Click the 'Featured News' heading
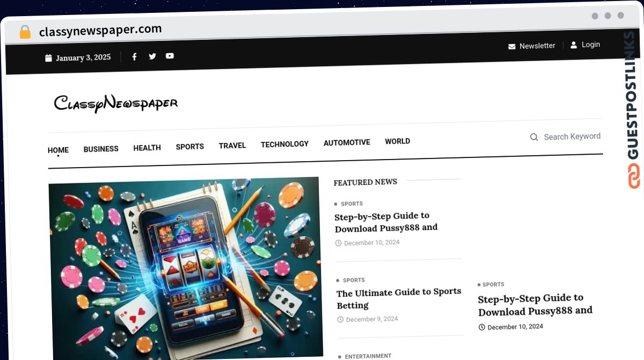This screenshot has height=360, width=644. click(365, 182)
